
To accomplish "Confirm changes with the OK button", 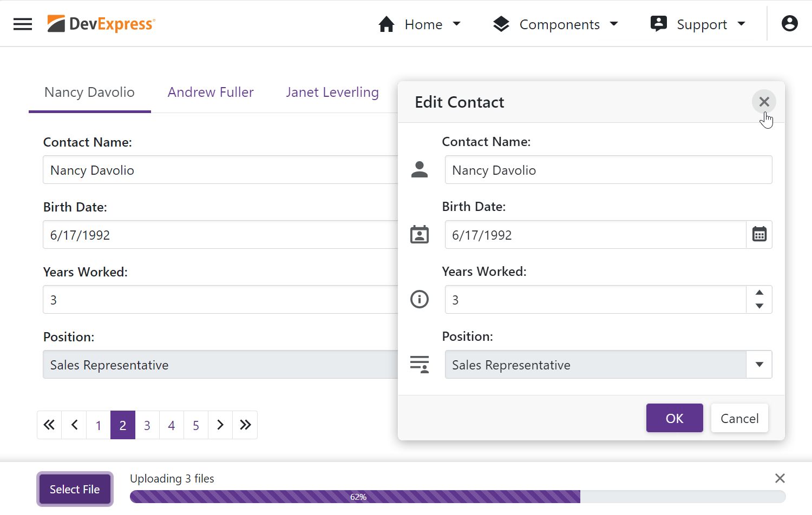I will pyautogui.click(x=675, y=418).
